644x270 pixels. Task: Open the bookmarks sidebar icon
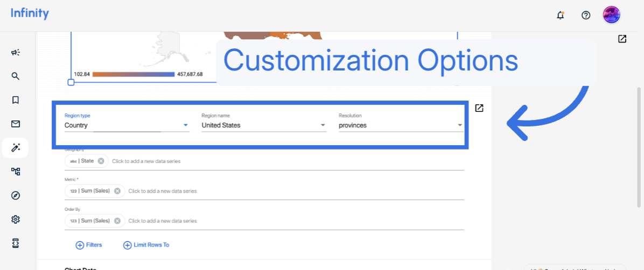tap(16, 100)
